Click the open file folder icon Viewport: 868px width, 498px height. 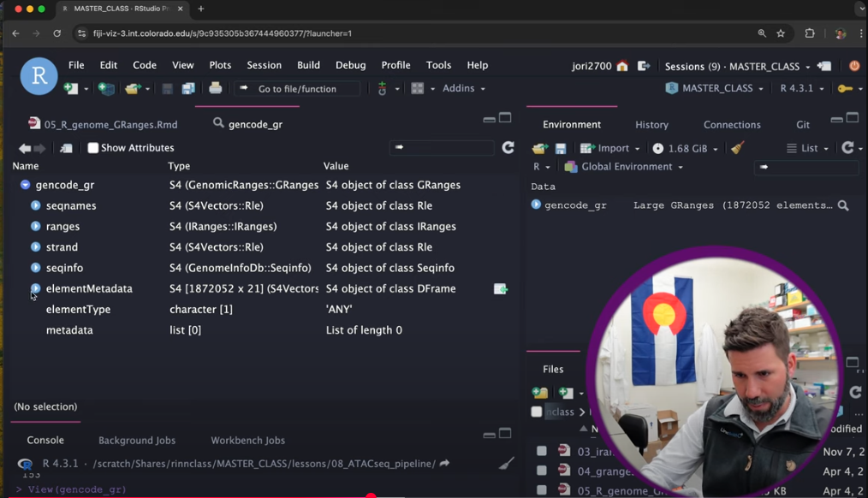coord(133,88)
